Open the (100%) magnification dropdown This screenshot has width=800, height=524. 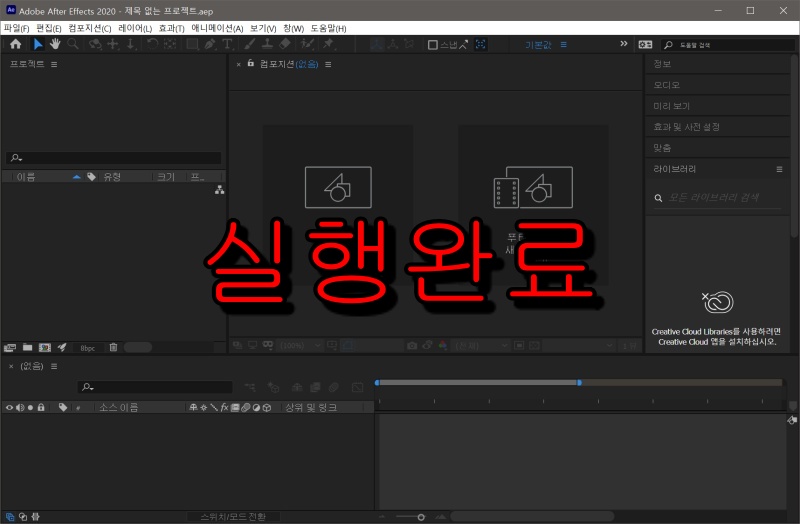301,345
